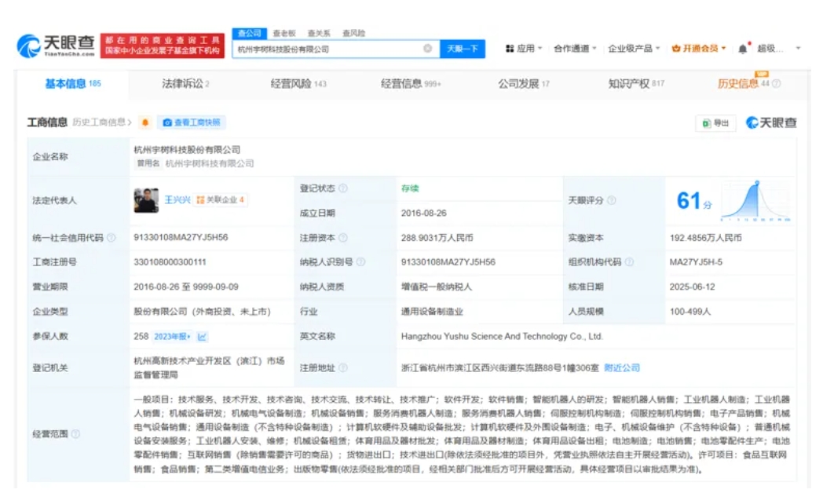Screen dimensions: 823x504
Task: Click info icon next to 组织机构代码
Action: point(629,261)
